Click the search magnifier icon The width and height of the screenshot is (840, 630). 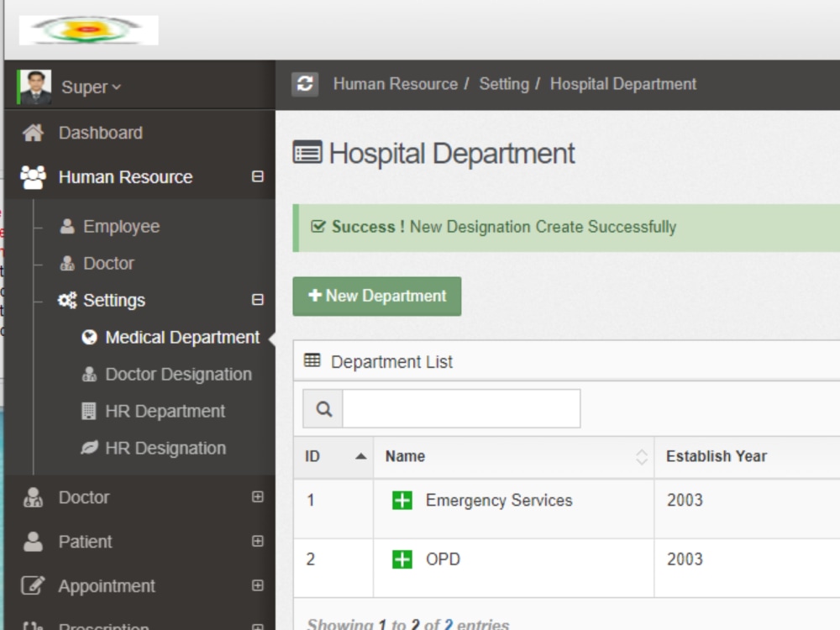click(323, 409)
